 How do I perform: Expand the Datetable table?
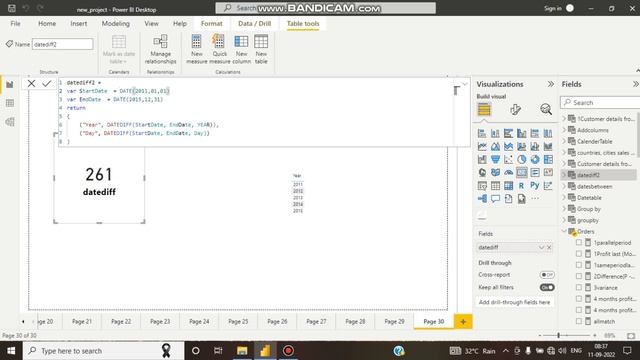[x=564, y=198]
